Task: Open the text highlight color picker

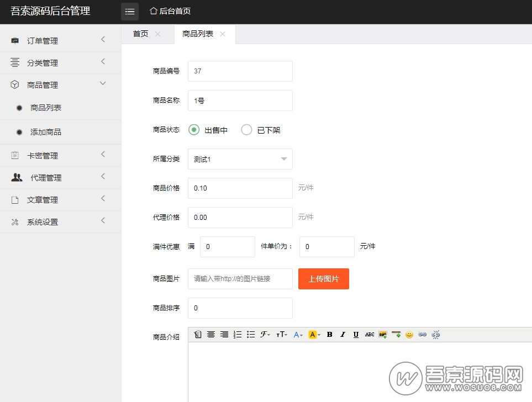Action: (314, 335)
